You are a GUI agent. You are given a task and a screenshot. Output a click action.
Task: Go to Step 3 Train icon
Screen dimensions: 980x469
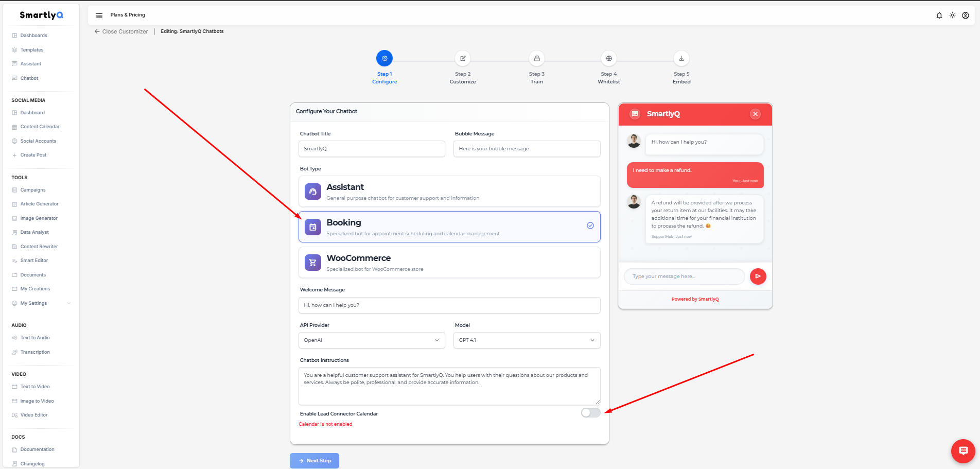pyautogui.click(x=537, y=58)
